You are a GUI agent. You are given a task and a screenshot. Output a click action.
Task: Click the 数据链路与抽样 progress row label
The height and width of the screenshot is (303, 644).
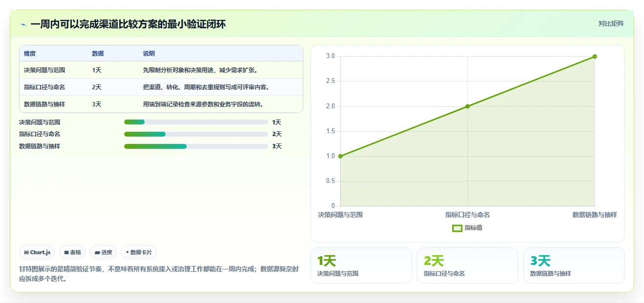(x=40, y=146)
